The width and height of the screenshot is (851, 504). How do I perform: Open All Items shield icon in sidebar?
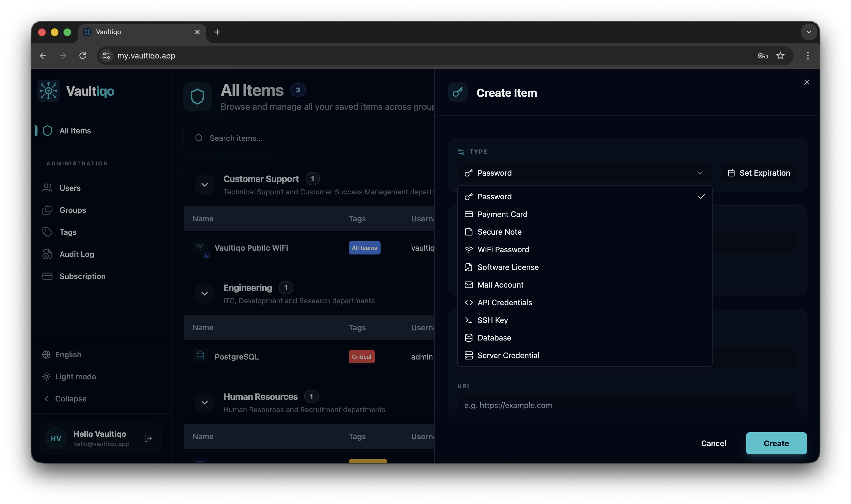point(47,131)
